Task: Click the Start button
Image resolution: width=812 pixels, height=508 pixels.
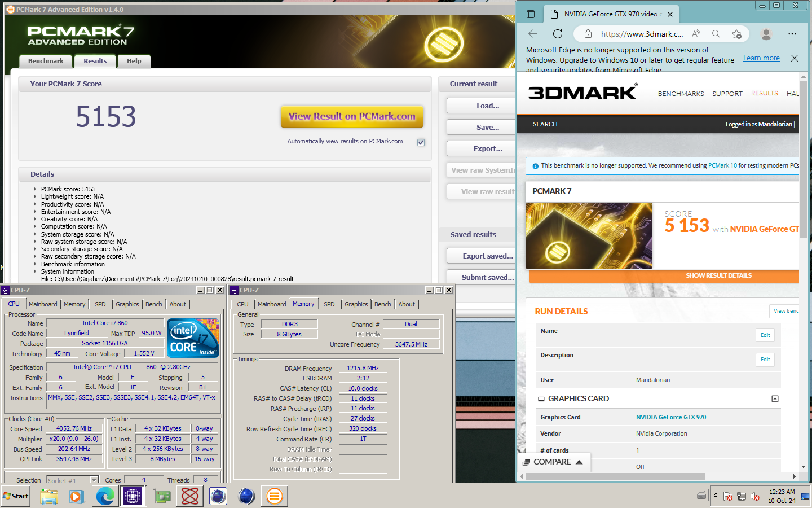Action: point(16,496)
